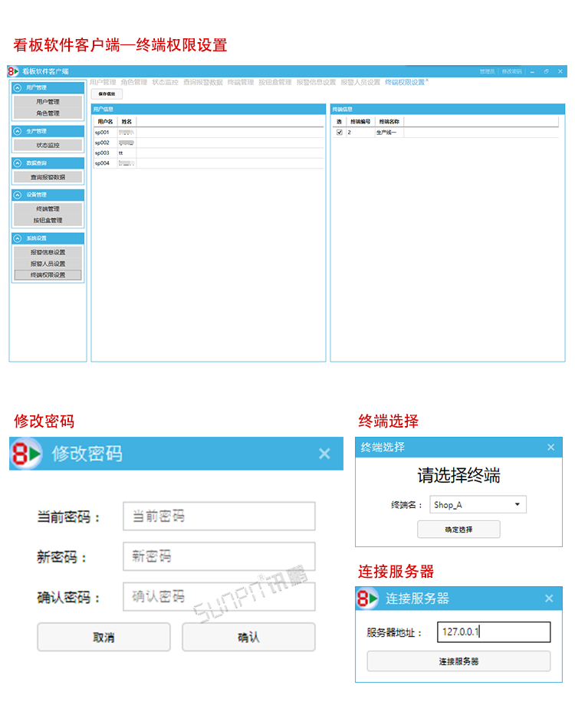Select 终端权限设置 item in the sidebar
Screen dimensions: 575x728
point(48,275)
